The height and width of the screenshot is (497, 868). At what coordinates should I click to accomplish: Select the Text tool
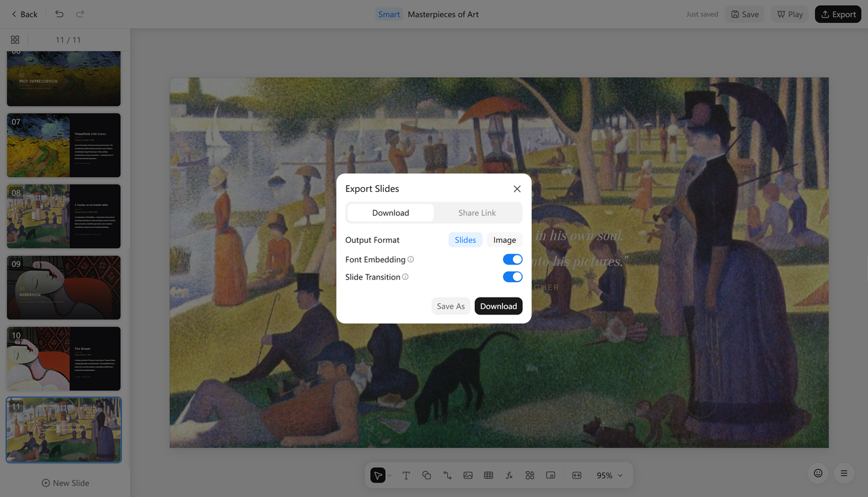tap(406, 475)
